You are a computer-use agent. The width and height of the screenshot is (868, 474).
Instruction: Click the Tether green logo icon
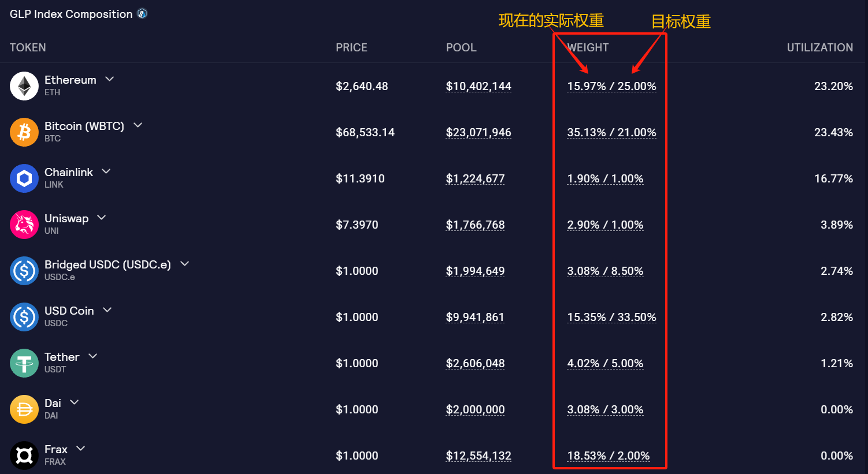tap(24, 363)
